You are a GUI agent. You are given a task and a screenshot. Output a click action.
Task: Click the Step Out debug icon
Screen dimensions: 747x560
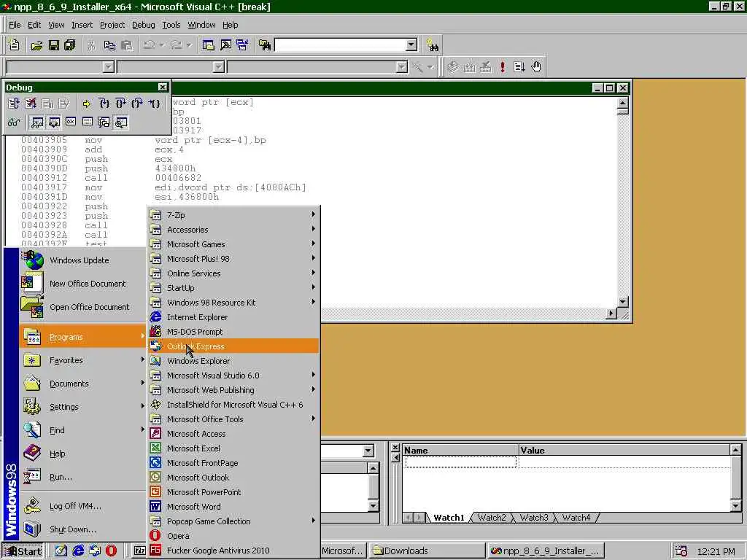click(137, 104)
